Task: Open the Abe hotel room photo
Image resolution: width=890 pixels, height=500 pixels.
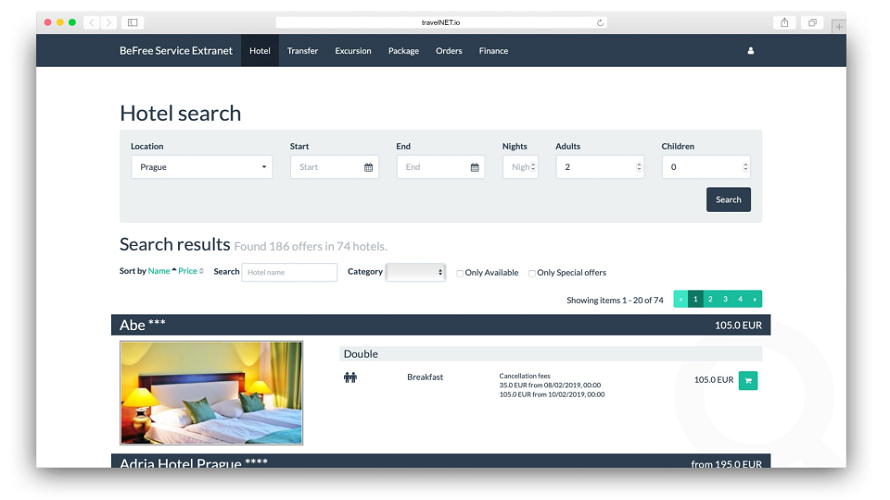Action: click(211, 393)
